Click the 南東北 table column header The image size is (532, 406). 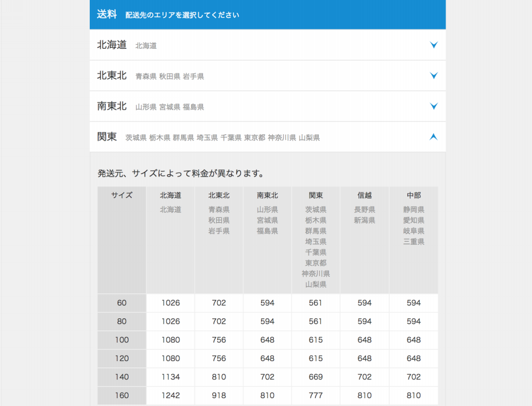(x=267, y=195)
